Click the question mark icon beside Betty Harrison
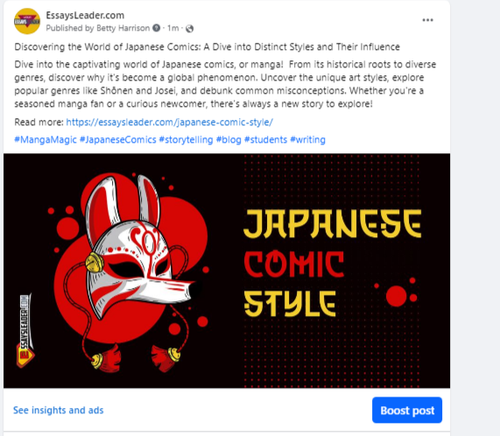The width and height of the screenshot is (500, 436). [156, 28]
